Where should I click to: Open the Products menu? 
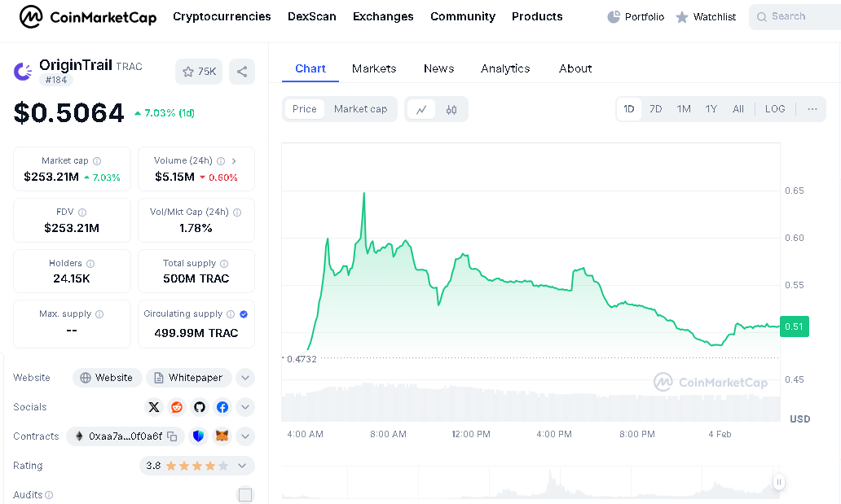click(537, 16)
